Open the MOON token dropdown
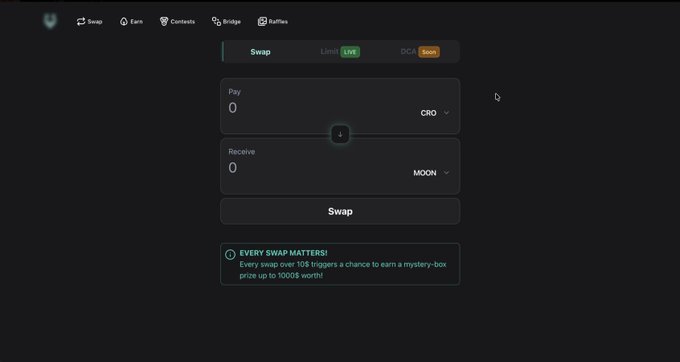 431,173
